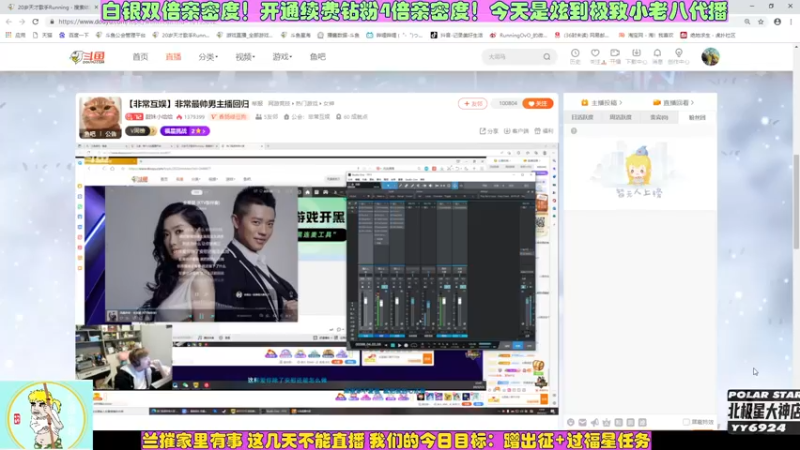800x450 pixels.
Task: Click the crown icon in chat toolbar
Action: pyautogui.click(x=606, y=422)
